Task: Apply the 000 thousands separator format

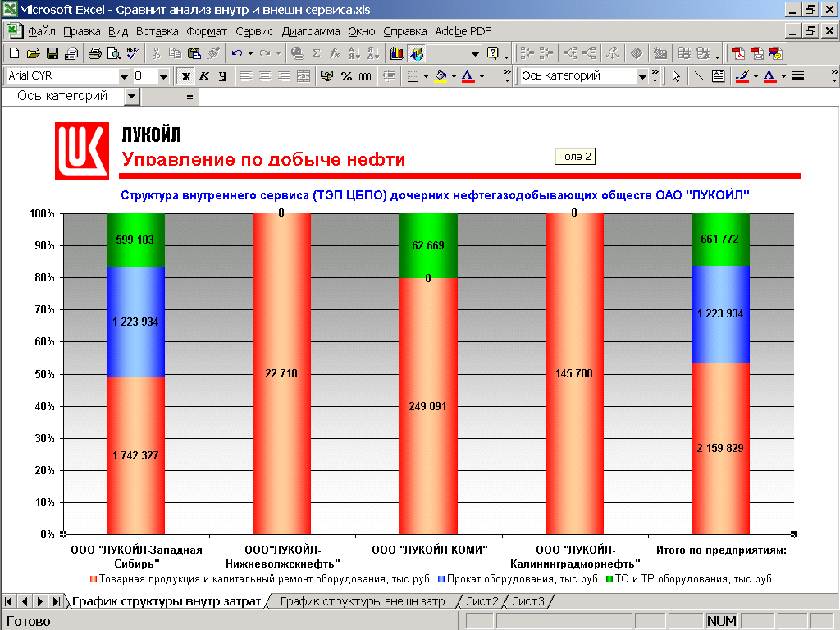Action: click(x=365, y=76)
